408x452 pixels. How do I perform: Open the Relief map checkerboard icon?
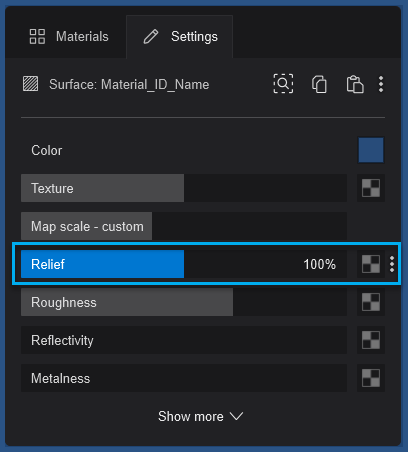(371, 264)
